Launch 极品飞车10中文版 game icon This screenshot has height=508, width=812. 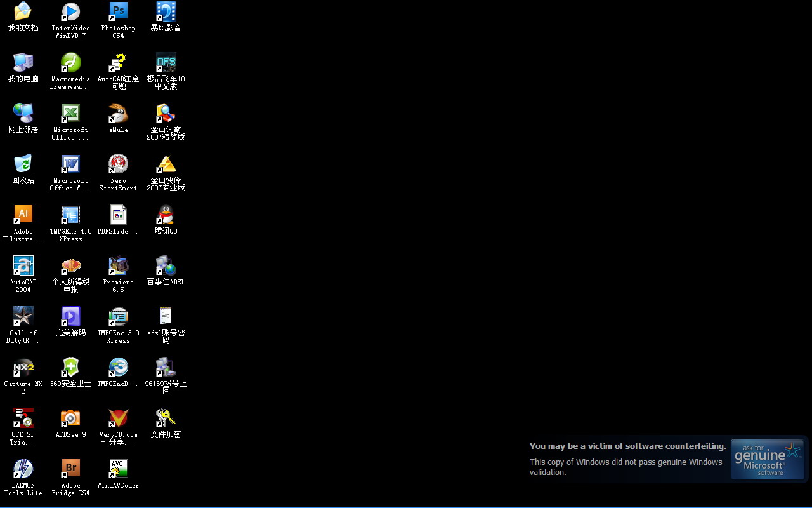166,62
